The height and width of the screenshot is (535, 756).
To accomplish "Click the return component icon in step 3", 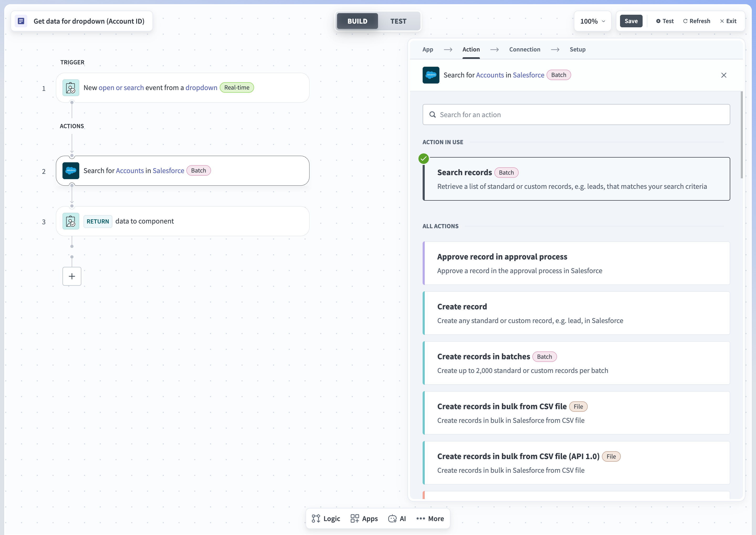I will pos(71,221).
